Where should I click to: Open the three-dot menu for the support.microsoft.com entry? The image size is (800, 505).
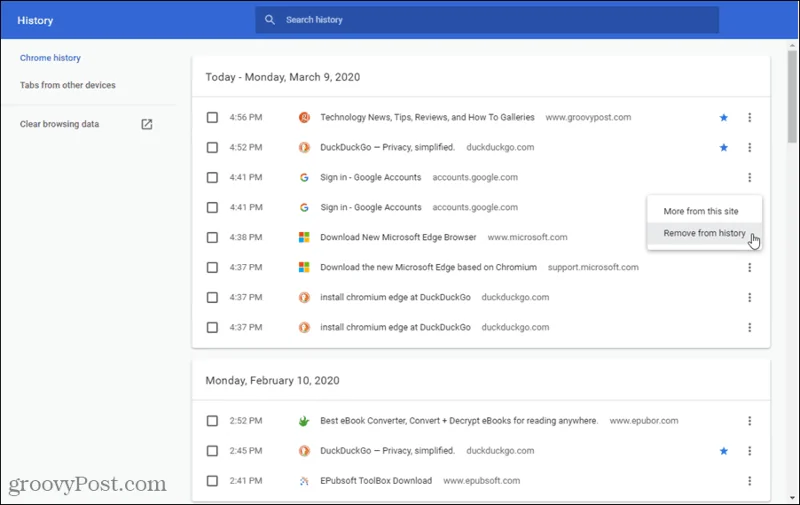[x=749, y=267]
